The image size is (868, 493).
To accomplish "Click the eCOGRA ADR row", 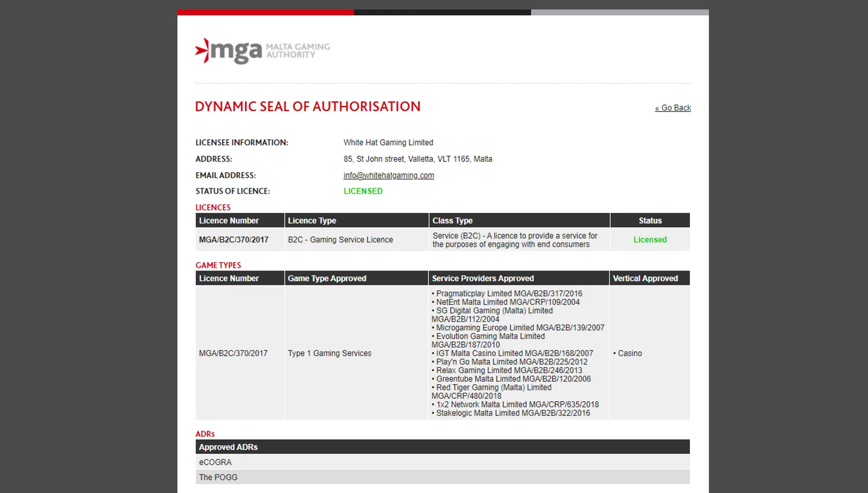I will (443, 462).
